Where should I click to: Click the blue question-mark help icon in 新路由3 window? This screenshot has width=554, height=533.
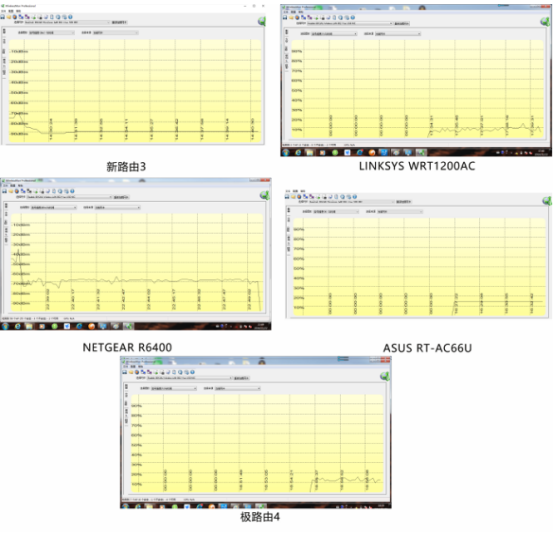tap(70, 17)
